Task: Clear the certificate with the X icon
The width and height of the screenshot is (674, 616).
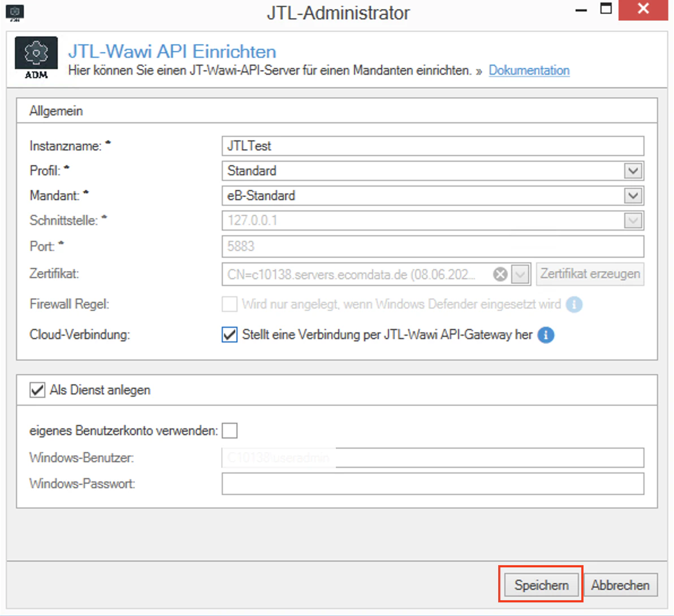Action: click(x=500, y=274)
